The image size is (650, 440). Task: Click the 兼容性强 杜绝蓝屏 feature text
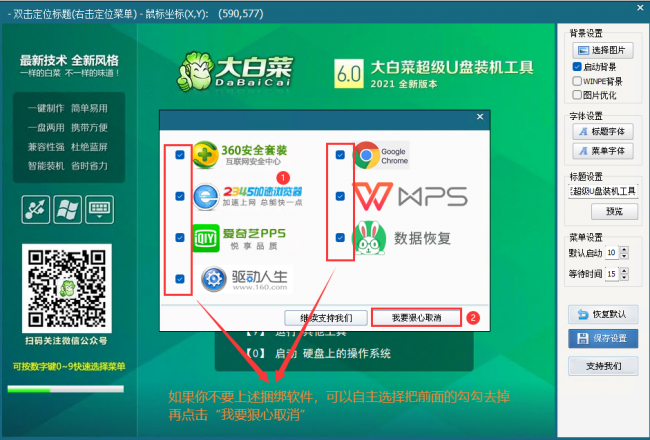68,147
